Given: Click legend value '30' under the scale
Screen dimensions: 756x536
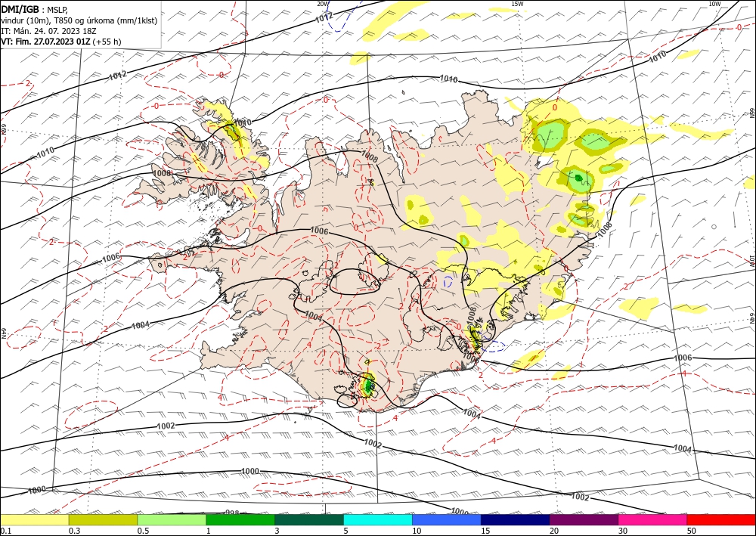Looking at the screenshot, I should pos(623,531).
